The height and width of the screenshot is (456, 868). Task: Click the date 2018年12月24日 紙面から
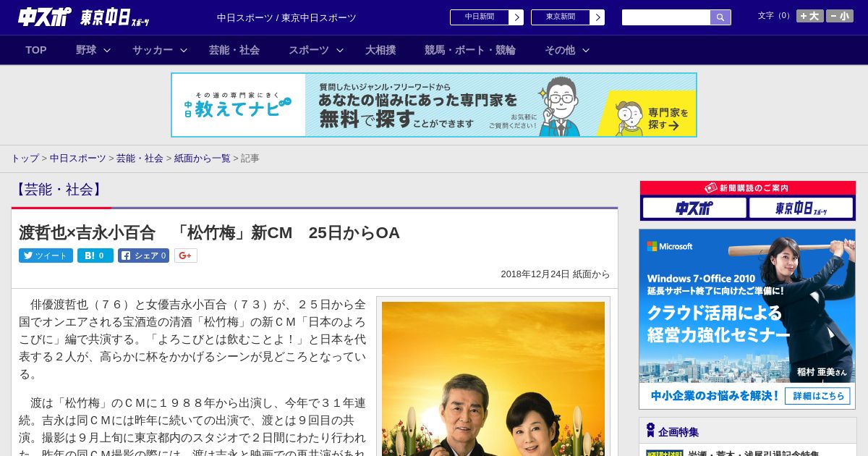555,274
